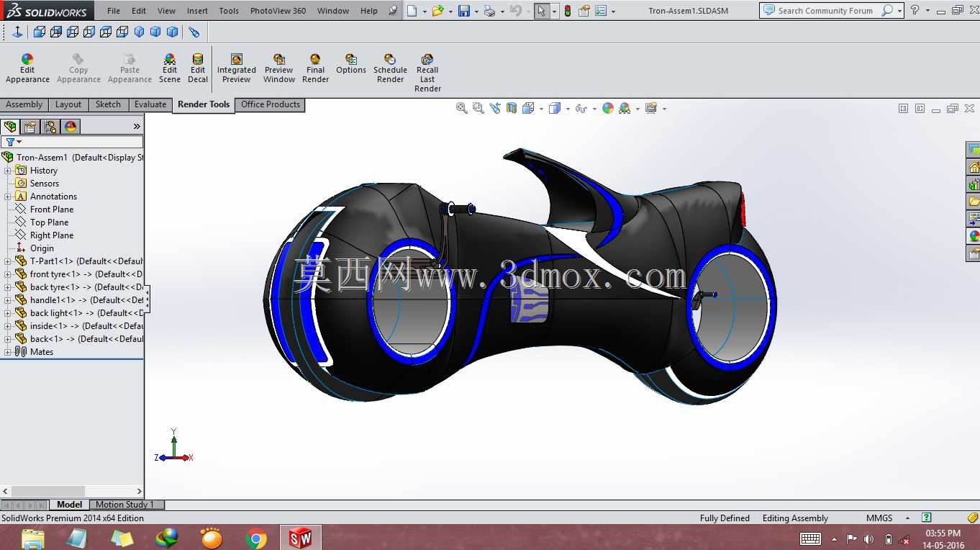Screen dimensions: 980x550
Task: Open File Explorer from the taskbar
Action: click(33, 538)
